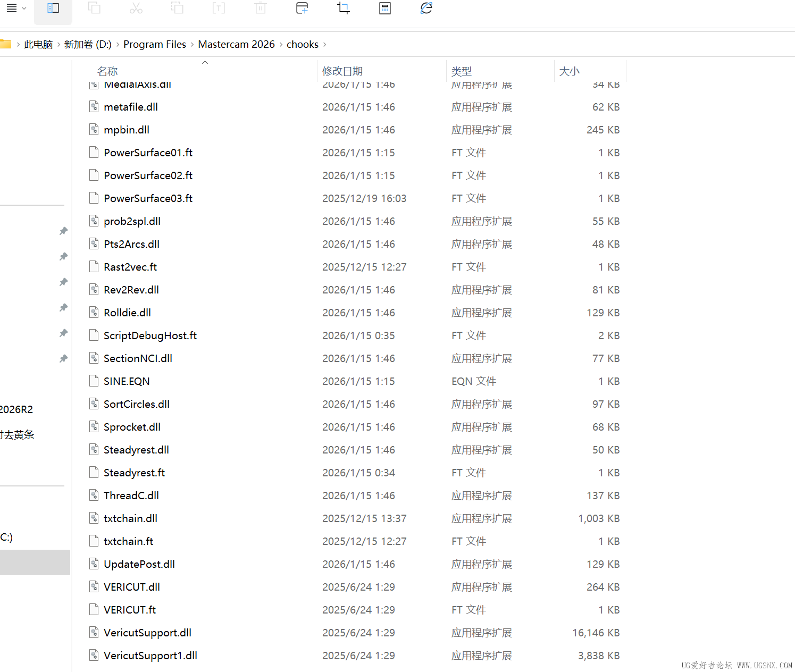This screenshot has width=795, height=672.
Task: Toggle the navigation pane layout button
Action: [53, 8]
